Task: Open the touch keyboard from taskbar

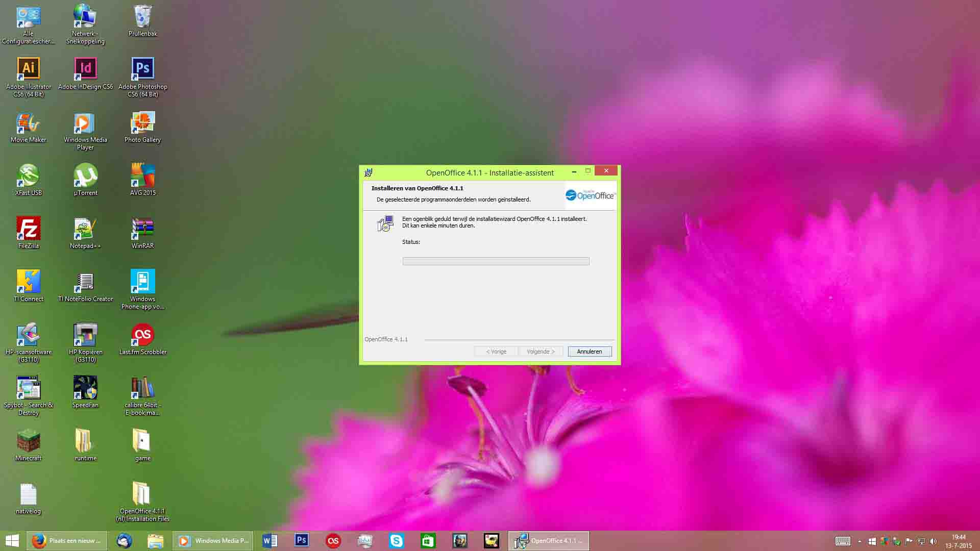Action: (843, 541)
